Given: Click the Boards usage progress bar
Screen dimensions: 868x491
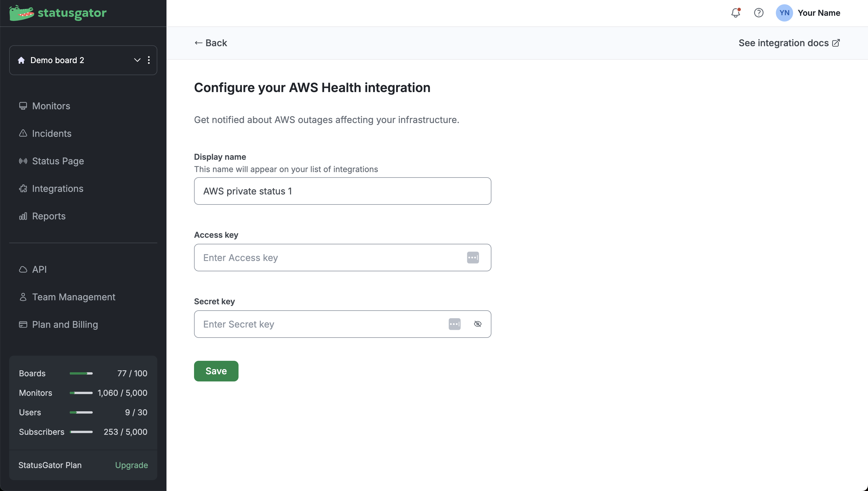Looking at the screenshot, I should pyautogui.click(x=81, y=373).
